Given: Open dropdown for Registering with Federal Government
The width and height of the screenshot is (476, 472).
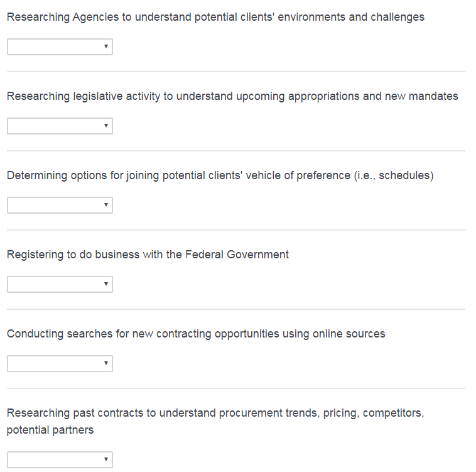Looking at the screenshot, I should click(x=60, y=285).
